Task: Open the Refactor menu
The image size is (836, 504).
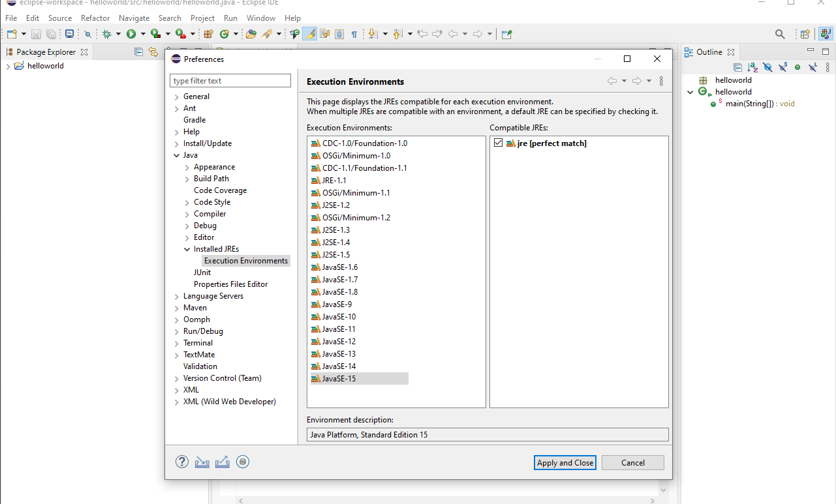Action: [x=95, y=18]
